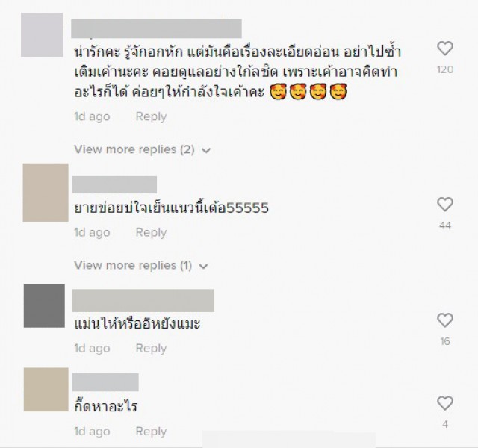Image resolution: width=478 pixels, height=448 pixels.
Task: Open username above the 55555 comment
Action: (114, 184)
